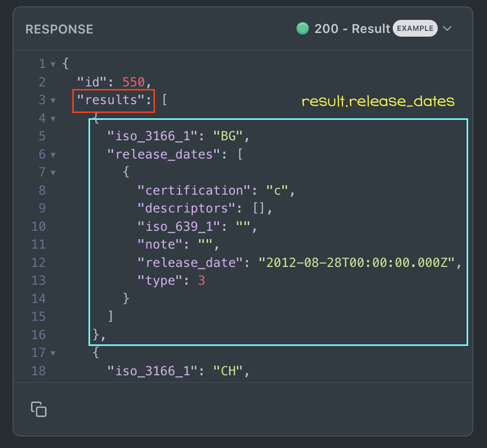
Task: Click the empty array brackets on line 9
Action: (258, 208)
